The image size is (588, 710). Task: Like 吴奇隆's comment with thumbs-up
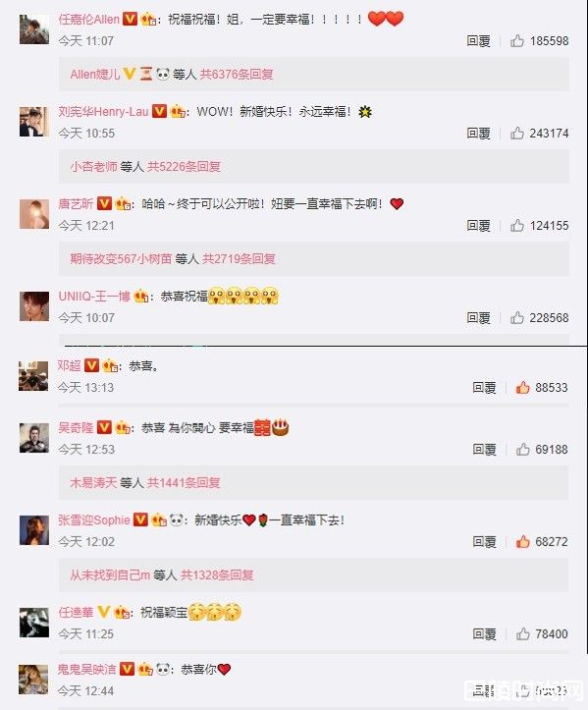[x=523, y=449]
